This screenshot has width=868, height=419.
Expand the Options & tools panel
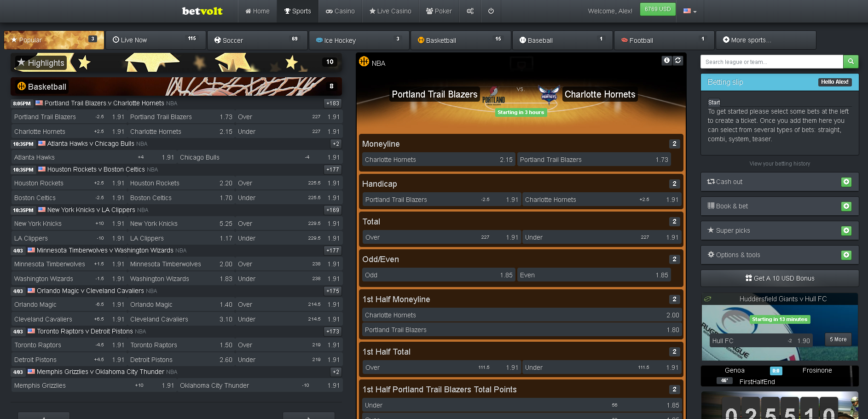tap(780, 255)
